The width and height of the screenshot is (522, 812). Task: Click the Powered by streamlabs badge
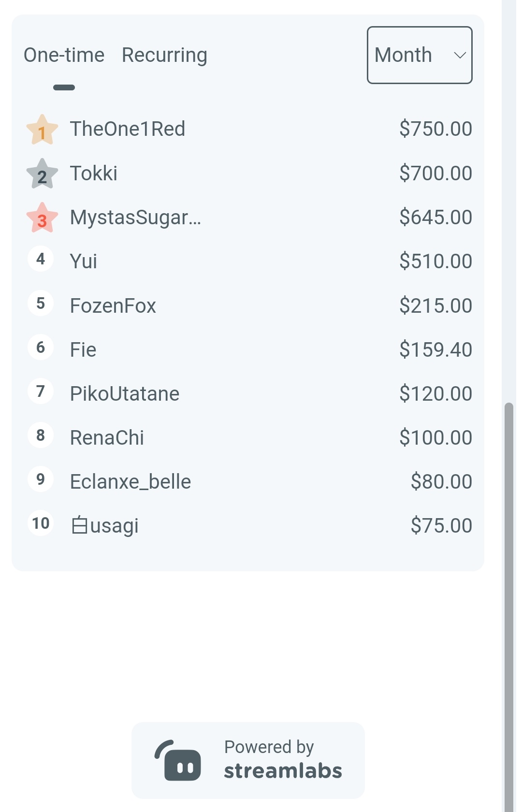click(248, 760)
